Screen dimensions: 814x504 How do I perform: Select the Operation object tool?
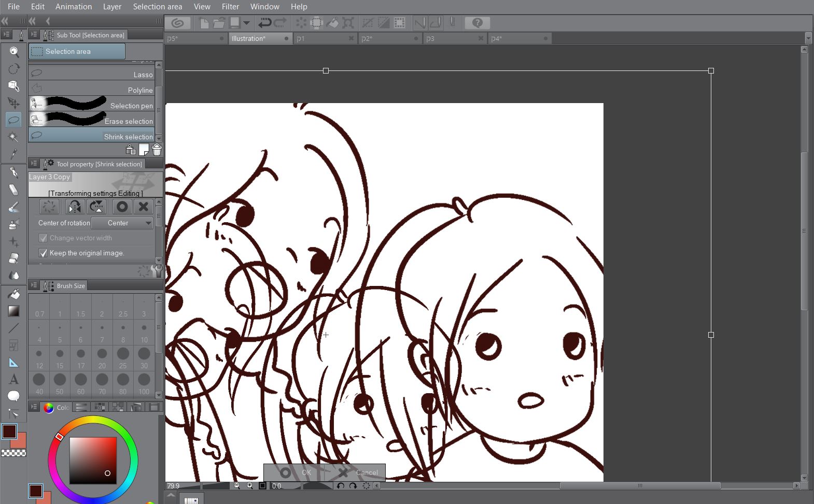(14, 86)
